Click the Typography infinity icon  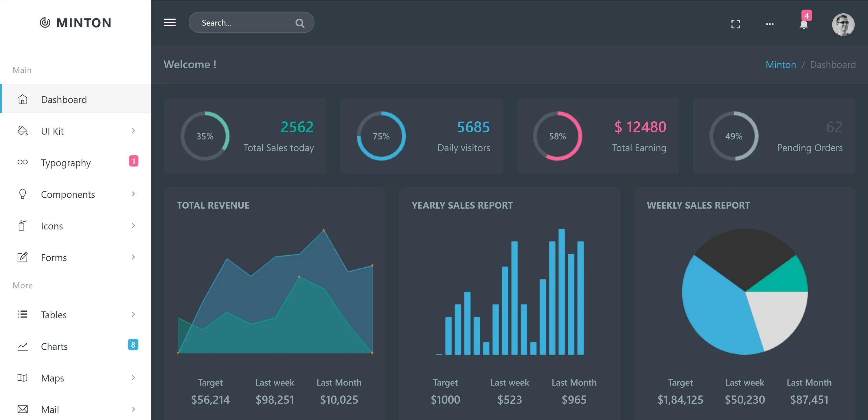point(23,162)
